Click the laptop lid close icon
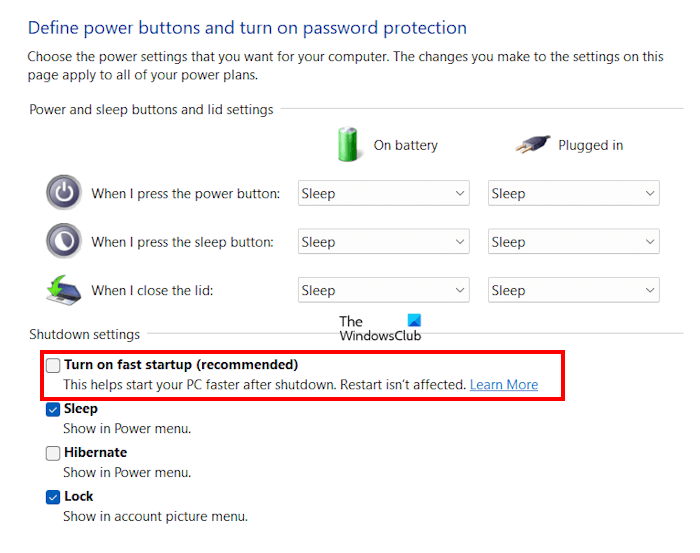Screen dimensions: 700x553 coord(64,290)
